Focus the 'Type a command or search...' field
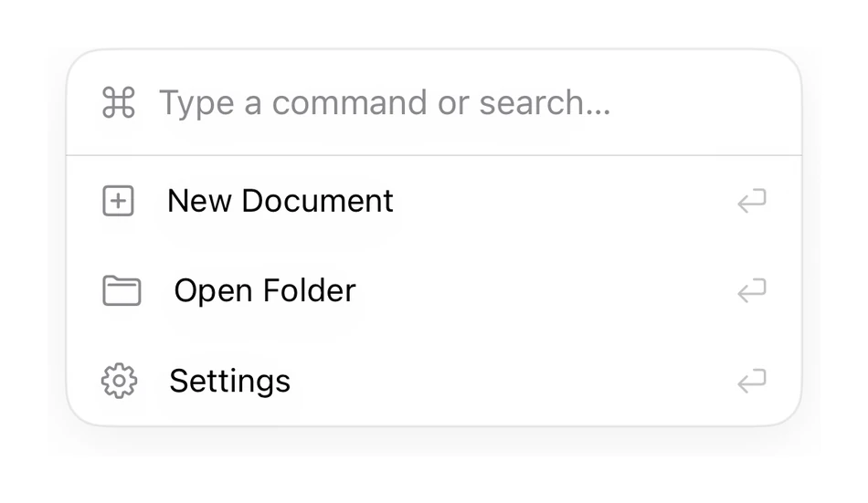Image resolution: width=868 pixels, height=503 pixels. (x=434, y=103)
